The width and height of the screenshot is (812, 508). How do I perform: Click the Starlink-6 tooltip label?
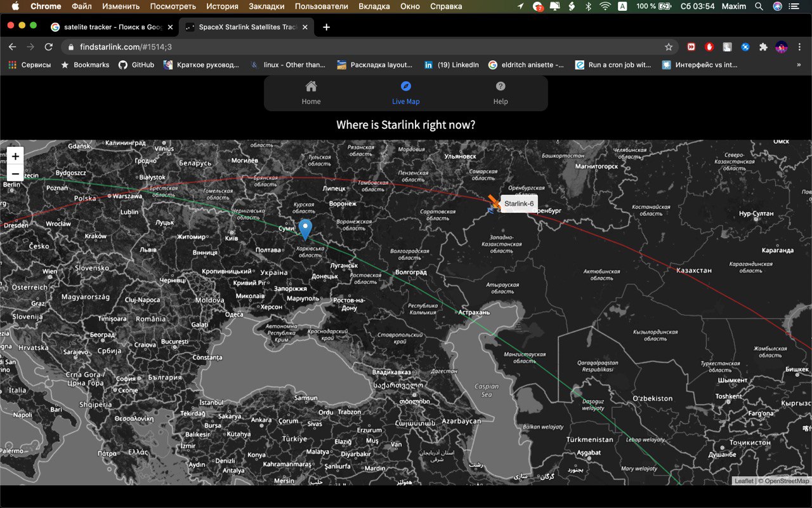(x=519, y=203)
